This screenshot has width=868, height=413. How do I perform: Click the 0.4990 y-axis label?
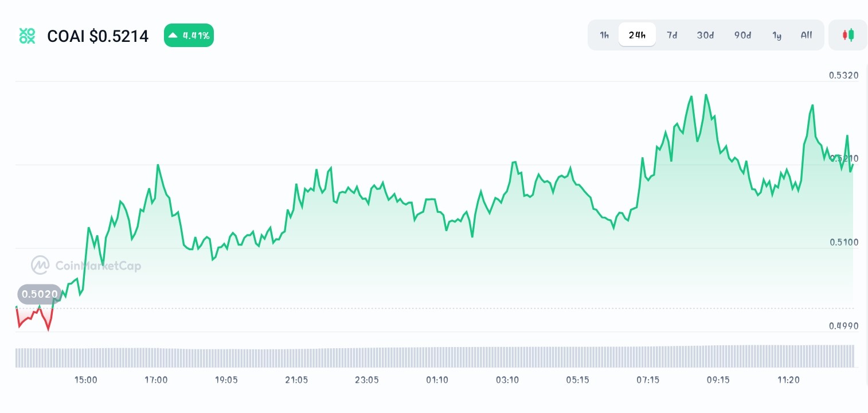tap(844, 326)
